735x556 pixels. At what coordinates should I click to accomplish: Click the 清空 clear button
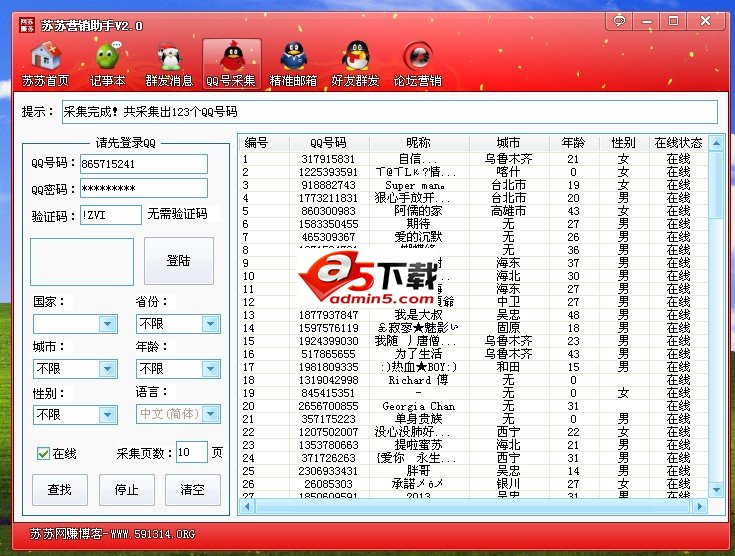(x=193, y=489)
